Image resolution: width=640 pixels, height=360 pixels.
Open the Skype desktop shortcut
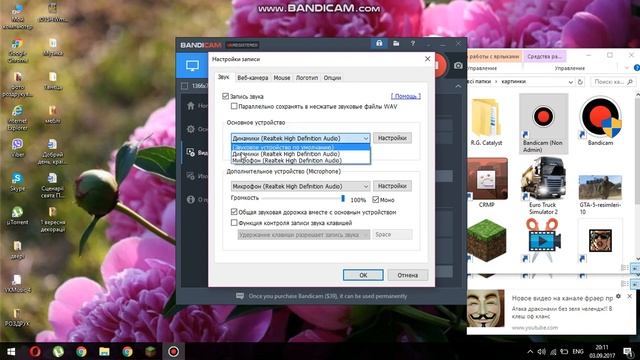tap(17, 182)
